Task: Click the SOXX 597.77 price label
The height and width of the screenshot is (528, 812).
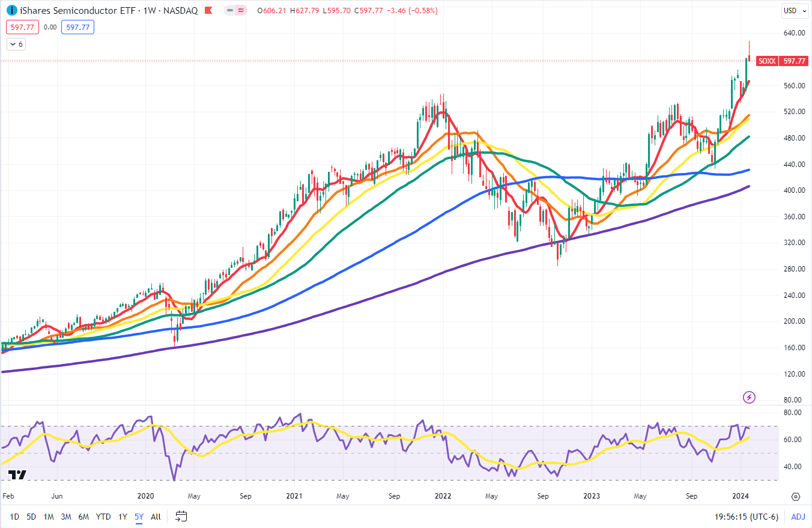Action: (781, 61)
